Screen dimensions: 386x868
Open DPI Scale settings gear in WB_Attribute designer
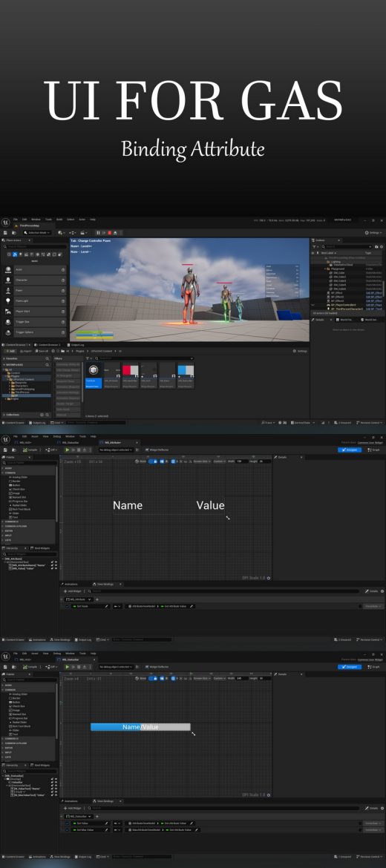(x=269, y=578)
